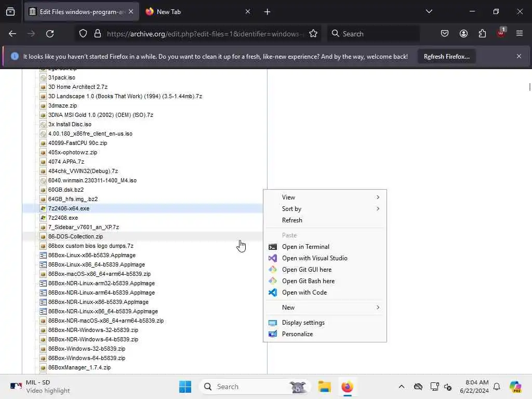Select 86Box-Linux-x86-b5839.AppImage

91,255
